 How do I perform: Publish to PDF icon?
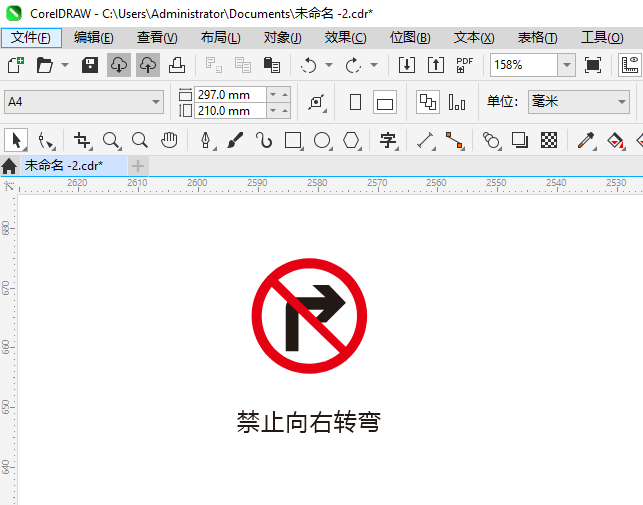pos(465,65)
